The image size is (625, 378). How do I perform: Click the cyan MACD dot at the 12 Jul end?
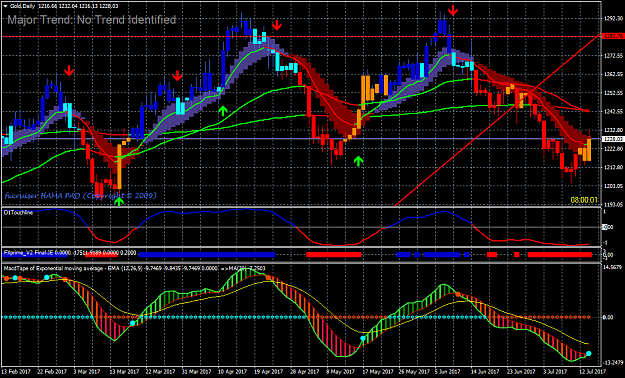click(589, 353)
